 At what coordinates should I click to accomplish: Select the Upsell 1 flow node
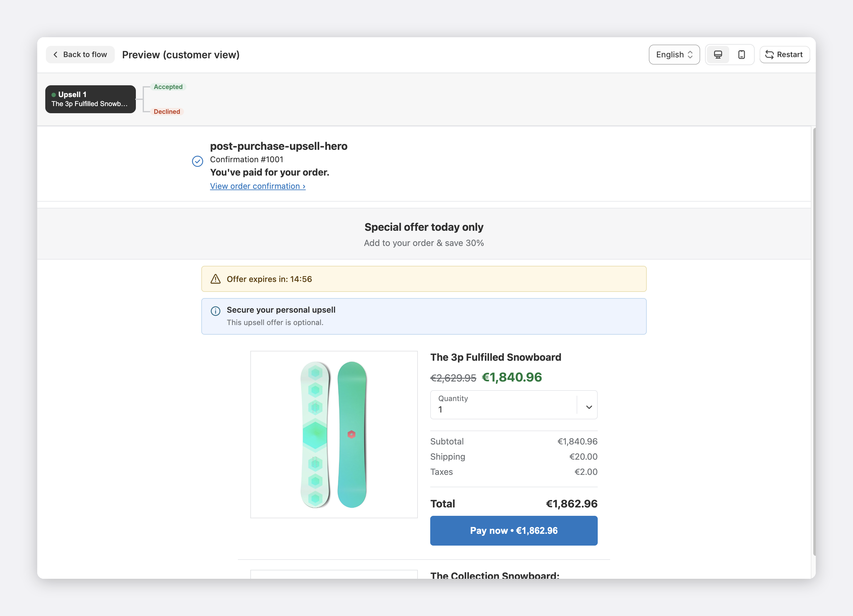(x=90, y=99)
